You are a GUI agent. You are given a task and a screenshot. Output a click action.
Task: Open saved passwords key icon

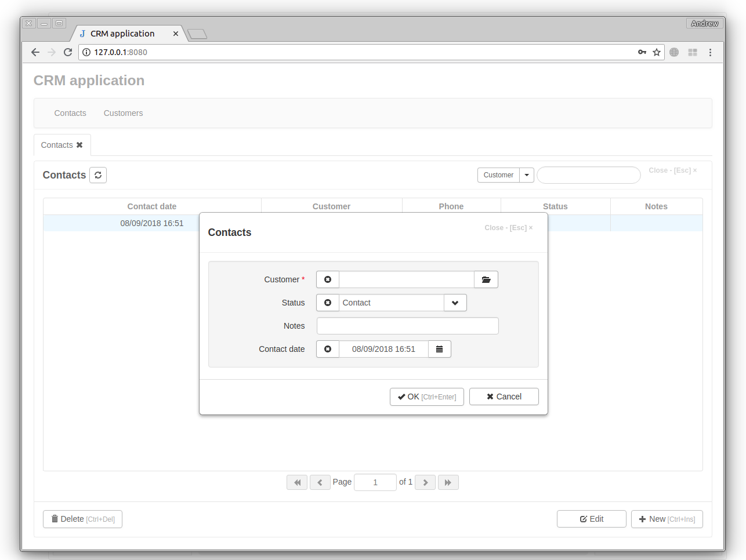click(x=642, y=52)
